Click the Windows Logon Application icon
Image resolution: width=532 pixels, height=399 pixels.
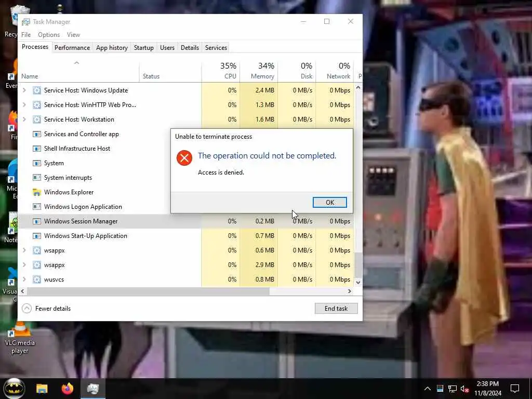[x=37, y=207]
